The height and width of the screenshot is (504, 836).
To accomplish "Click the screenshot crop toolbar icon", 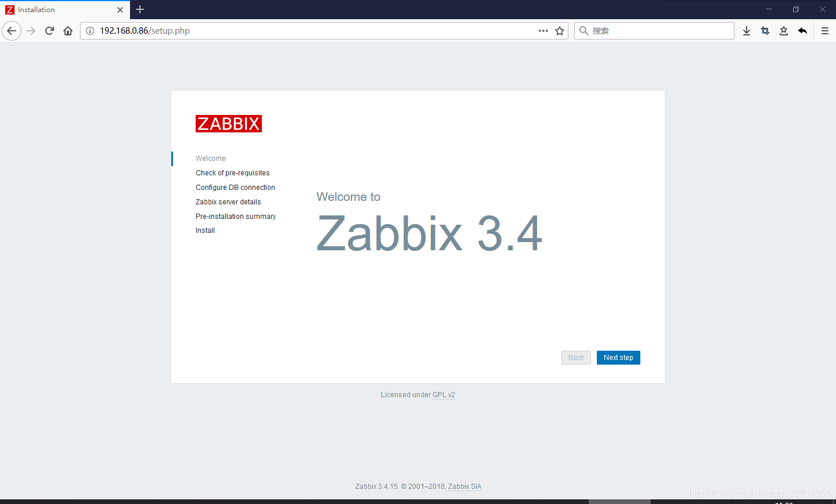I will click(x=765, y=31).
